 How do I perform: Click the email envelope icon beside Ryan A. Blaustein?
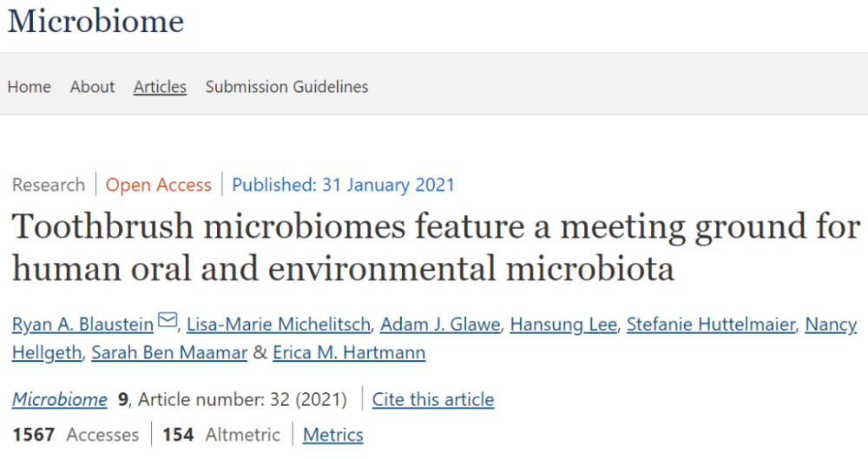168,325
